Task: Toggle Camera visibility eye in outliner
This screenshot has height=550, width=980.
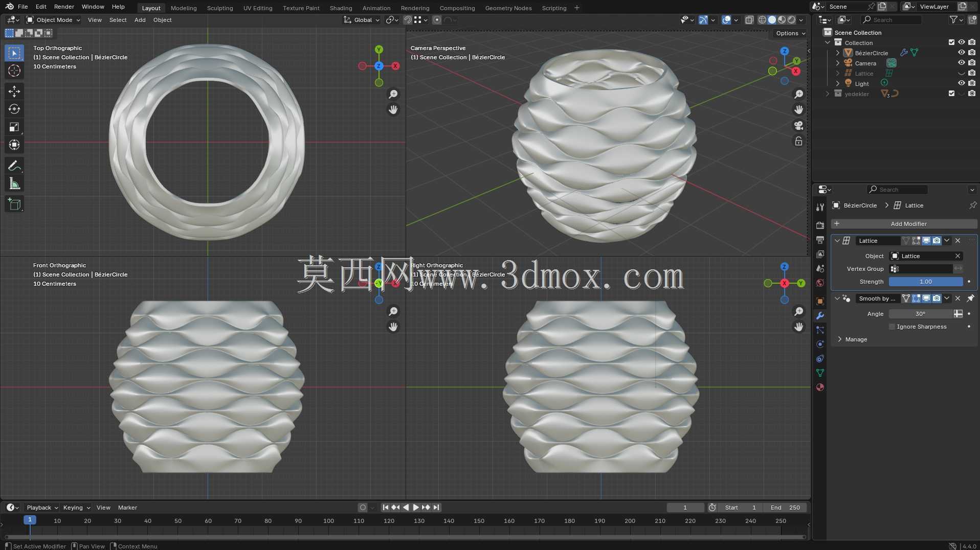Action: 962,63
